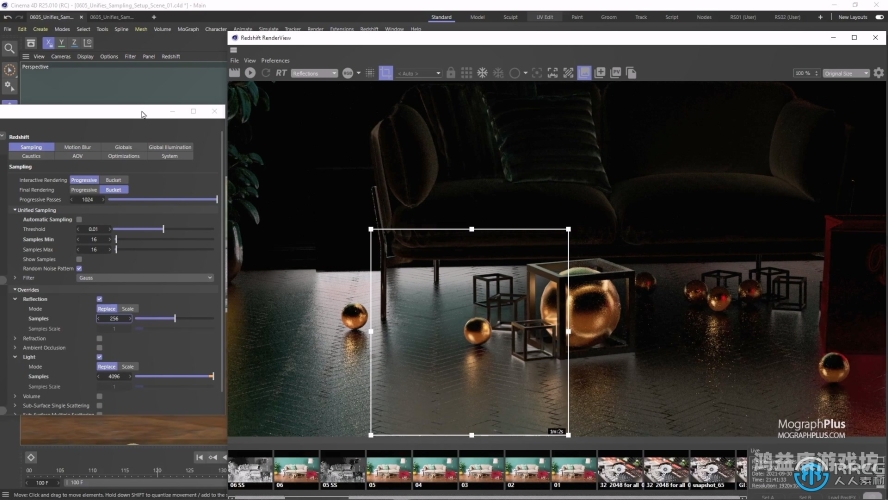The height and width of the screenshot is (500, 888).
Task: Open the Global Illumination tab
Action: (x=169, y=147)
